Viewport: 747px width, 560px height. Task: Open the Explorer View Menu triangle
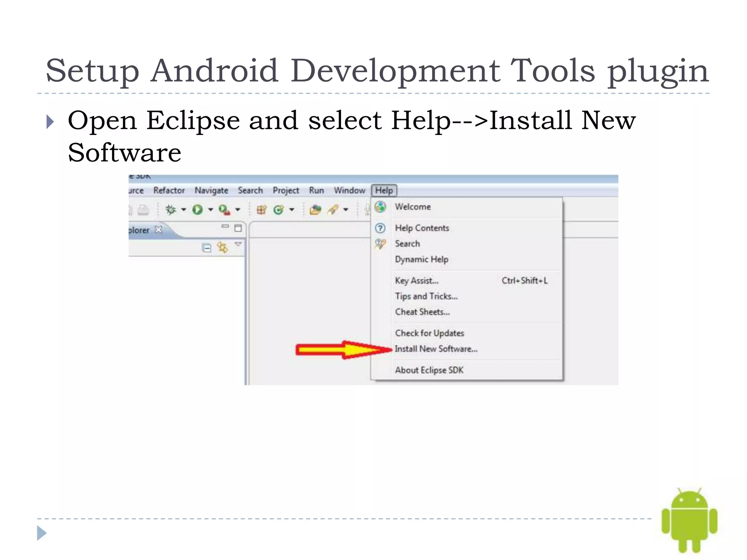(x=238, y=244)
